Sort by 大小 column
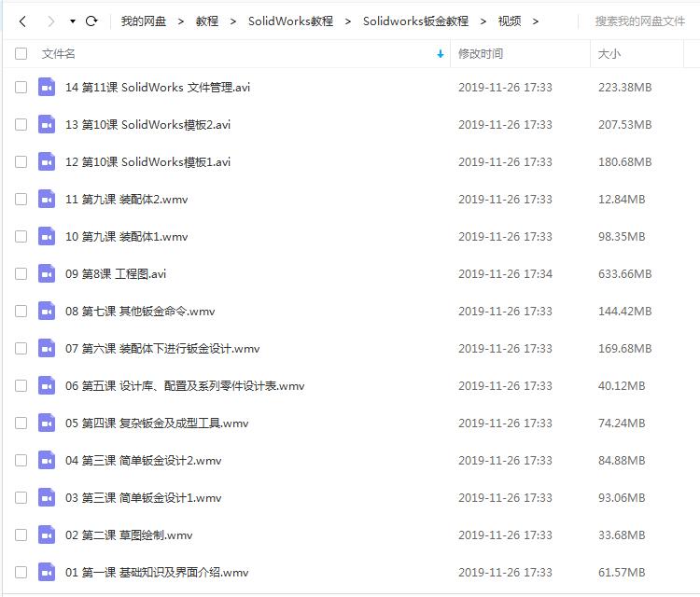700x597 pixels. (609, 53)
